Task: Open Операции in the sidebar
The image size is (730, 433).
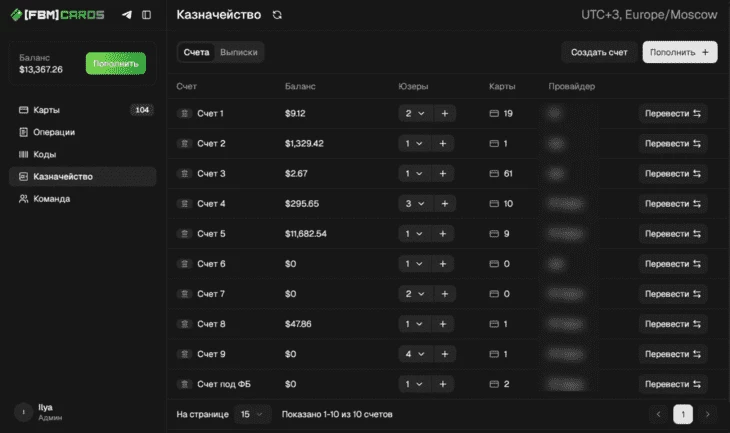Action: 54,132
